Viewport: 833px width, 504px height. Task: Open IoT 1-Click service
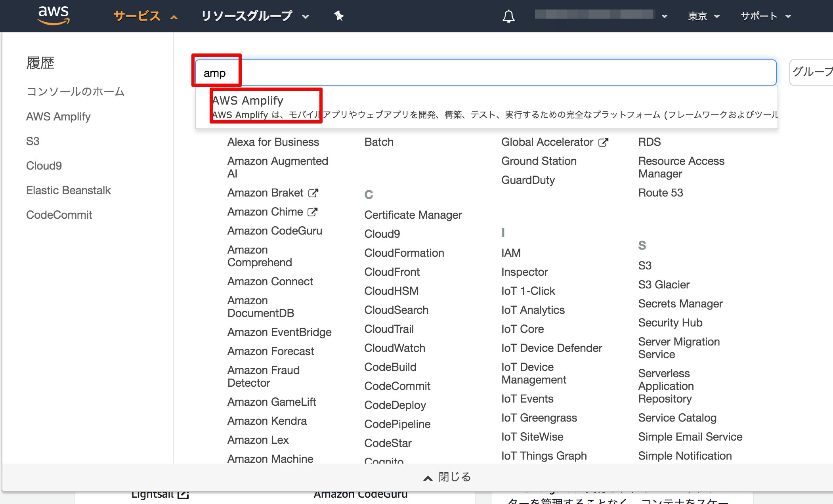[x=528, y=291]
